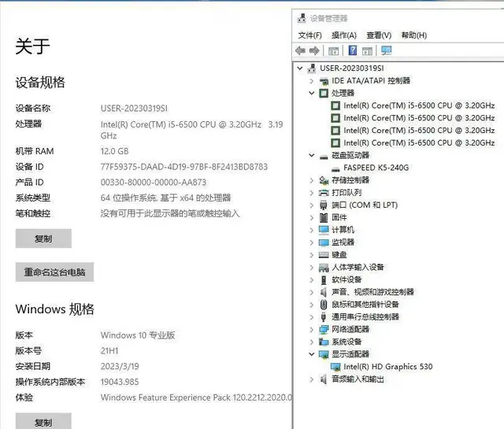The height and width of the screenshot is (429, 504).
Task: Click the 通用串行总线控制器 USB icon
Action: [x=324, y=317]
